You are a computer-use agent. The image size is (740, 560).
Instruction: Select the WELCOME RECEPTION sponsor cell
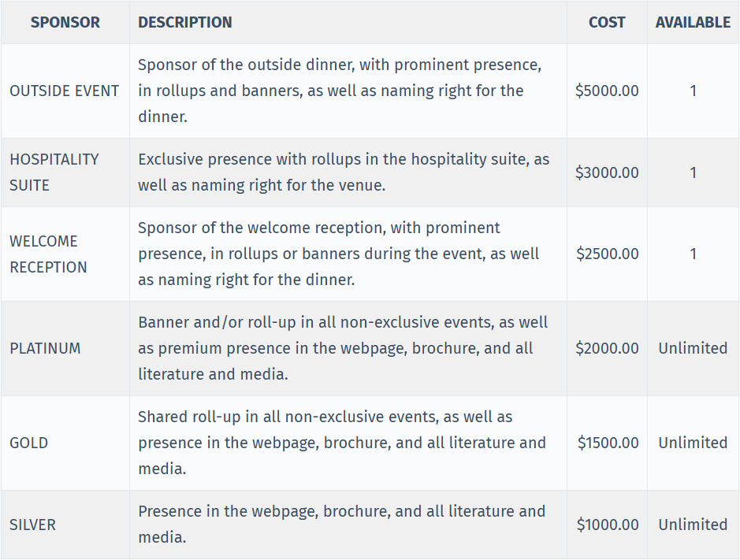click(49, 254)
